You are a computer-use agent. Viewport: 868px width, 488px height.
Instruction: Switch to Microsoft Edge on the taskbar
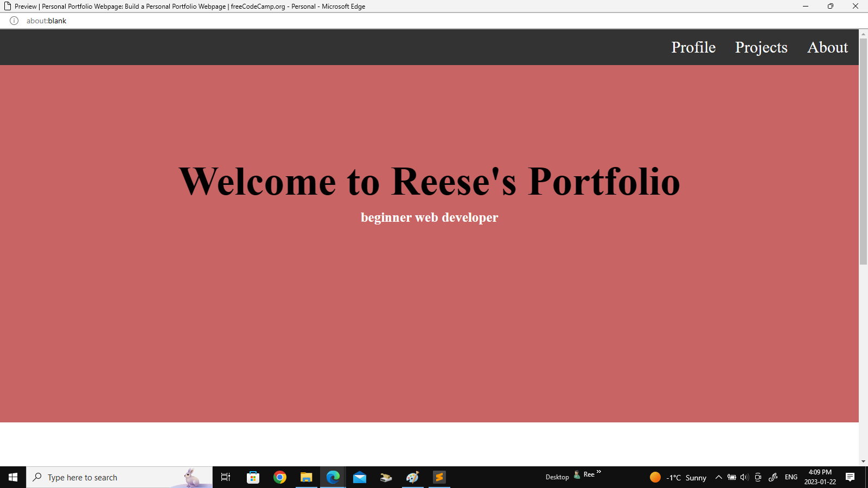(x=333, y=477)
